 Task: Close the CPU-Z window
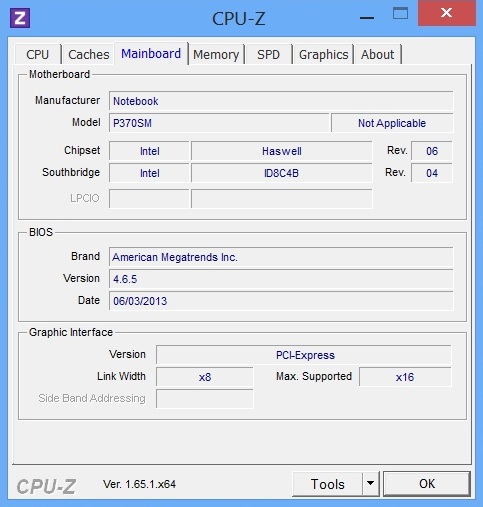(x=446, y=13)
